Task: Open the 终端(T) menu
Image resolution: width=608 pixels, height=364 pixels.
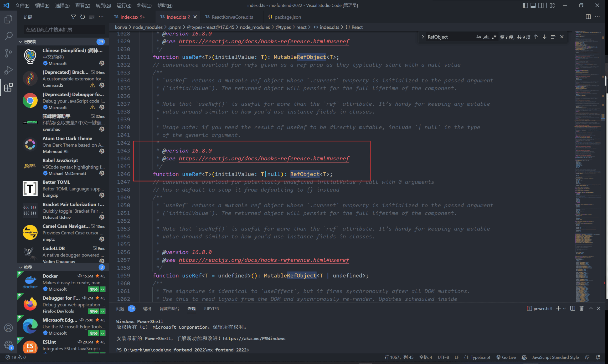Action: [144, 5]
